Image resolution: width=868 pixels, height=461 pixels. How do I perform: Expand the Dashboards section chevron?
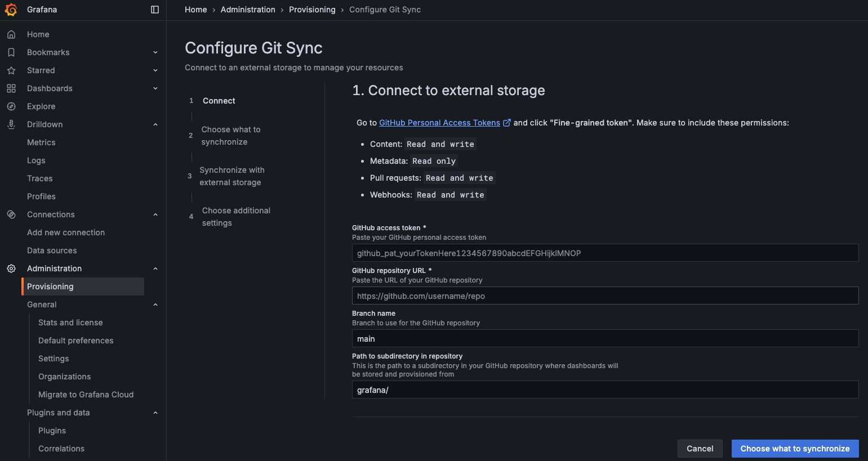coord(155,88)
